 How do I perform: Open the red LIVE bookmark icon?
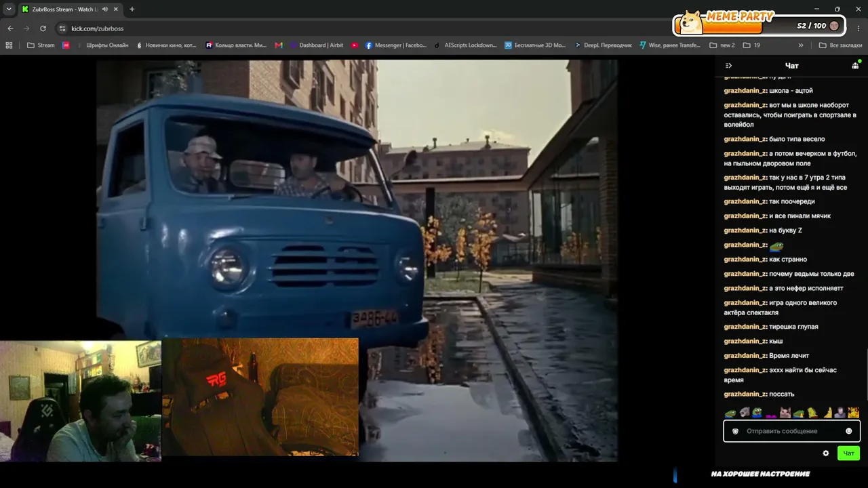pyautogui.click(x=66, y=45)
